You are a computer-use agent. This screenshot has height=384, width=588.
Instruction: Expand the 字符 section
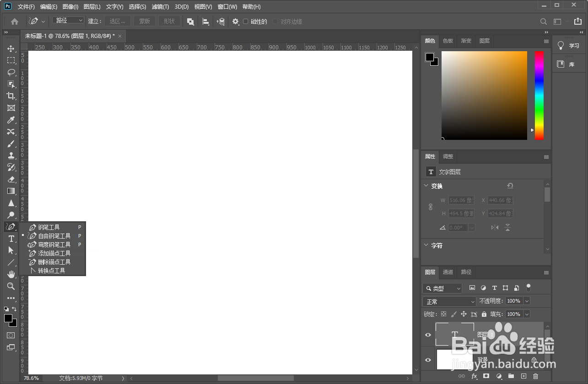pos(426,245)
